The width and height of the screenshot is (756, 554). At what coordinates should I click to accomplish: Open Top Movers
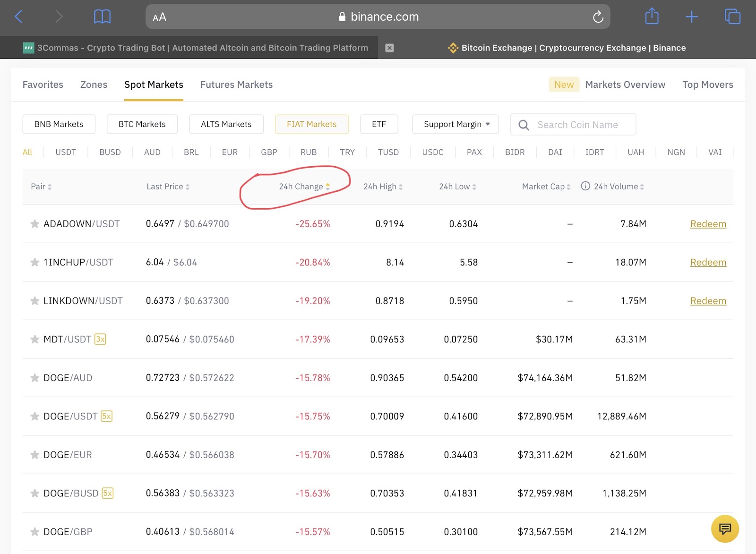coord(708,85)
